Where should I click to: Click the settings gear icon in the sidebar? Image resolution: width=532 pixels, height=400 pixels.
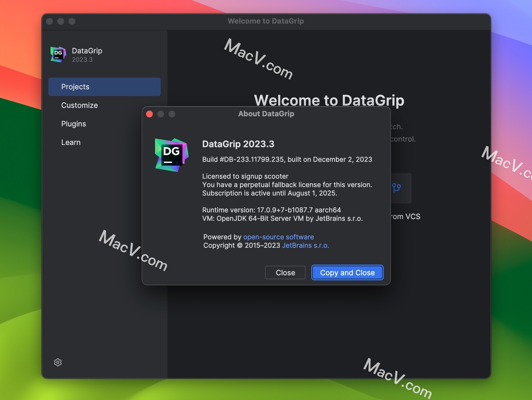[58, 362]
